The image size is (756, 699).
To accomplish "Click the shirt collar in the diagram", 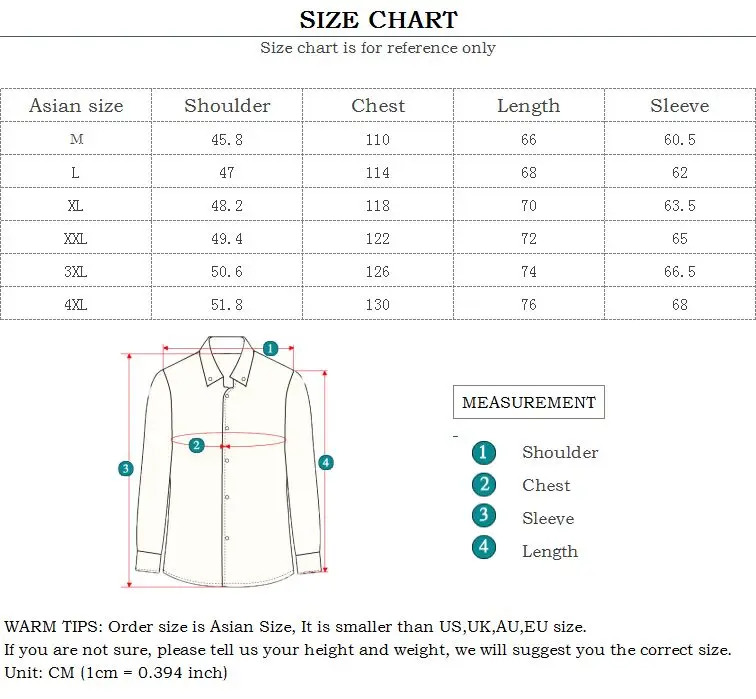I will pos(227,361).
